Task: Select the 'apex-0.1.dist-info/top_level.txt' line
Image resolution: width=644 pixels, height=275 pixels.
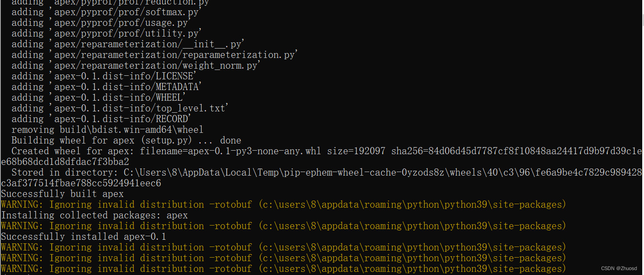Action: coord(120,108)
